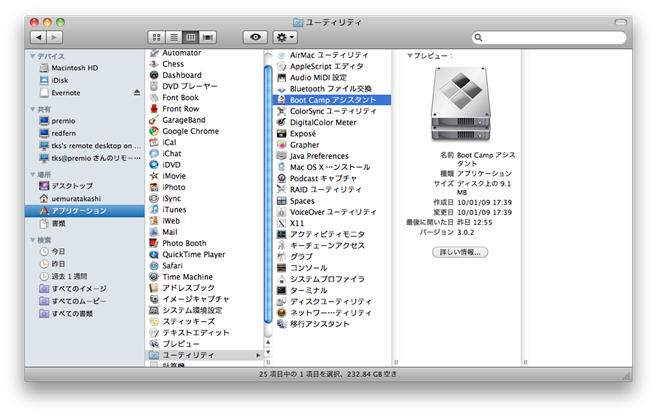This screenshot has height=416, width=657.
Task: Switch to icon view mode
Action: [x=156, y=37]
